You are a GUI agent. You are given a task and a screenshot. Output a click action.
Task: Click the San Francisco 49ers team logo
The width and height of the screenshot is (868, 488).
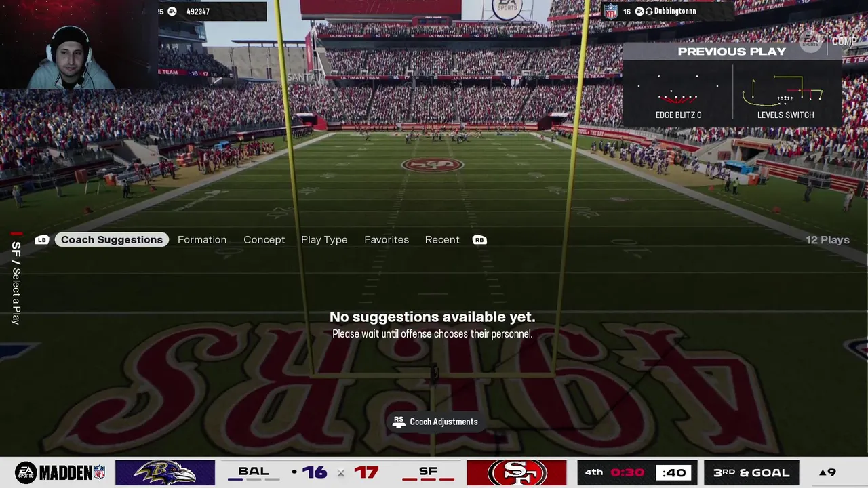(x=517, y=472)
